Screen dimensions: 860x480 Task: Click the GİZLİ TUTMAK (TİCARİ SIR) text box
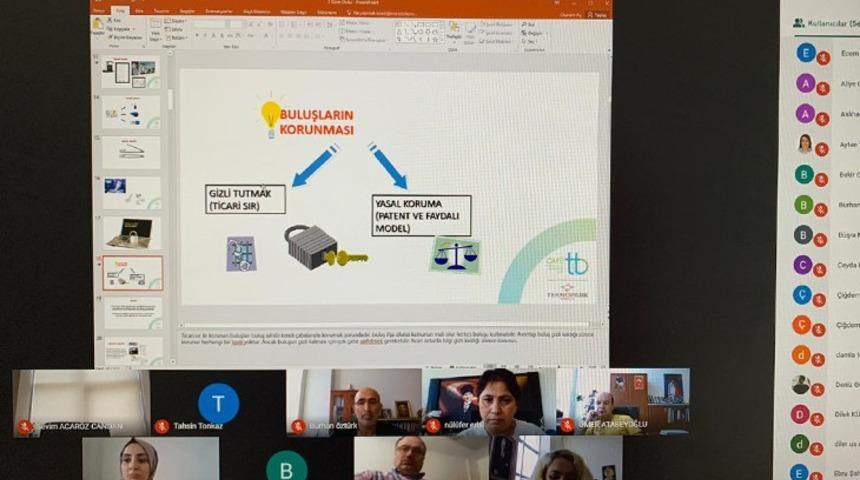pyautogui.click(x=245, y=199)
